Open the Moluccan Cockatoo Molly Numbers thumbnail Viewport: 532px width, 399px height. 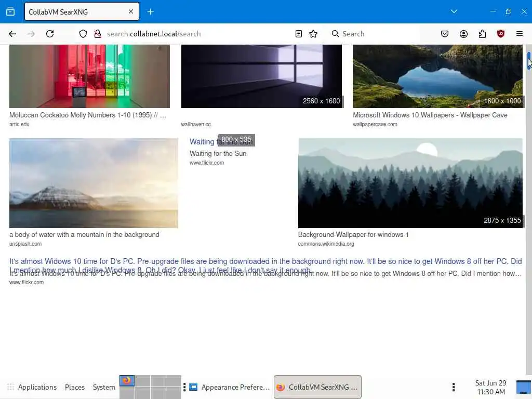(x=89, y=76)
